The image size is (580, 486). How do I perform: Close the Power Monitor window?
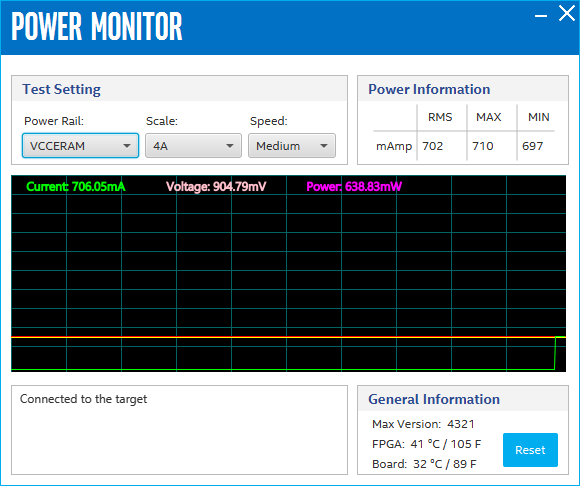click(567, 14)
